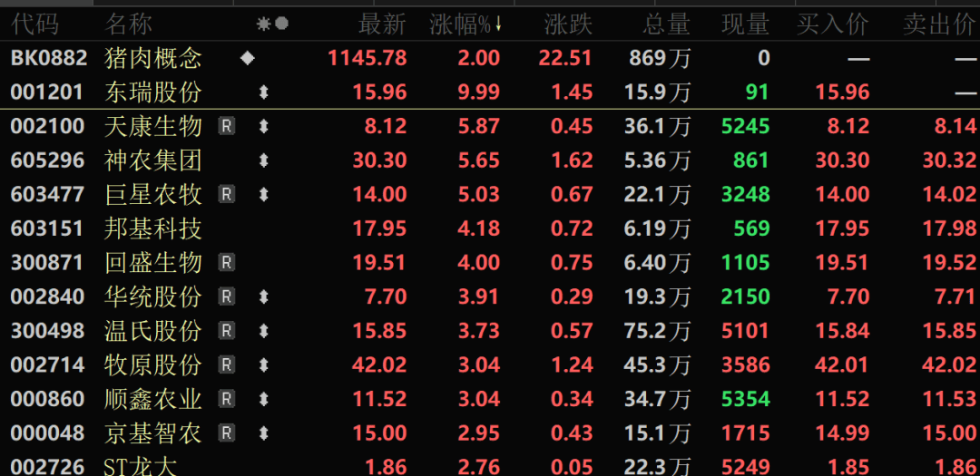Select stock 华统股份

click(153, 296)
